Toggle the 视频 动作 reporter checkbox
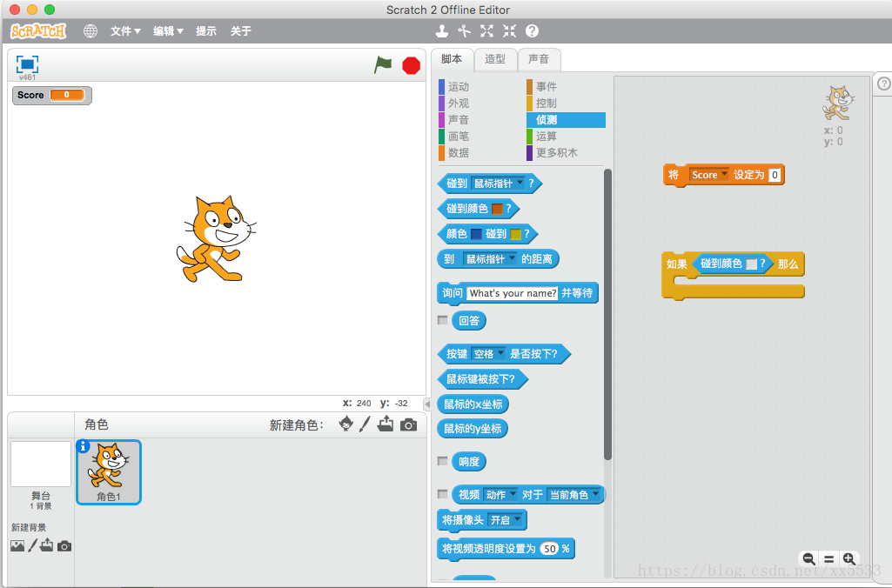The image size is (892, 588). [x=443, y=493]
